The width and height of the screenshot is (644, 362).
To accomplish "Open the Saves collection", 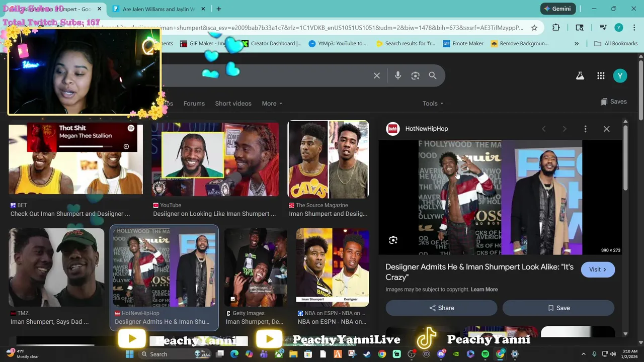I will pyautogui.click(x=613, y=102).
